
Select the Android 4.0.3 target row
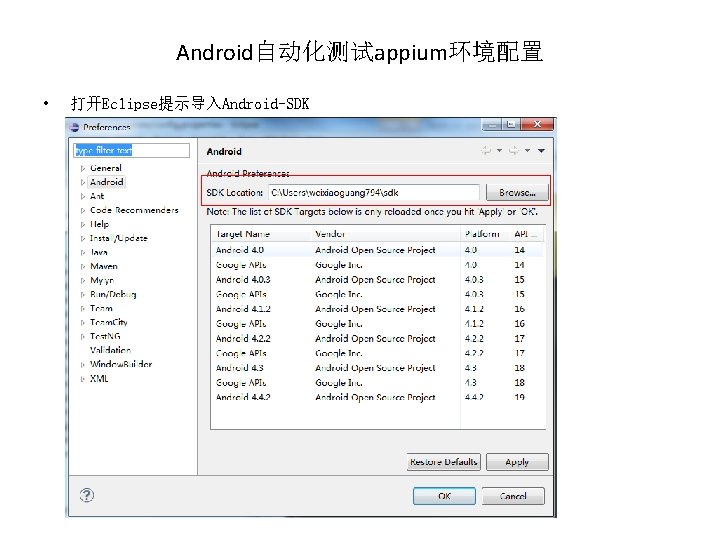pyautogui.click(x=377, y=279)
